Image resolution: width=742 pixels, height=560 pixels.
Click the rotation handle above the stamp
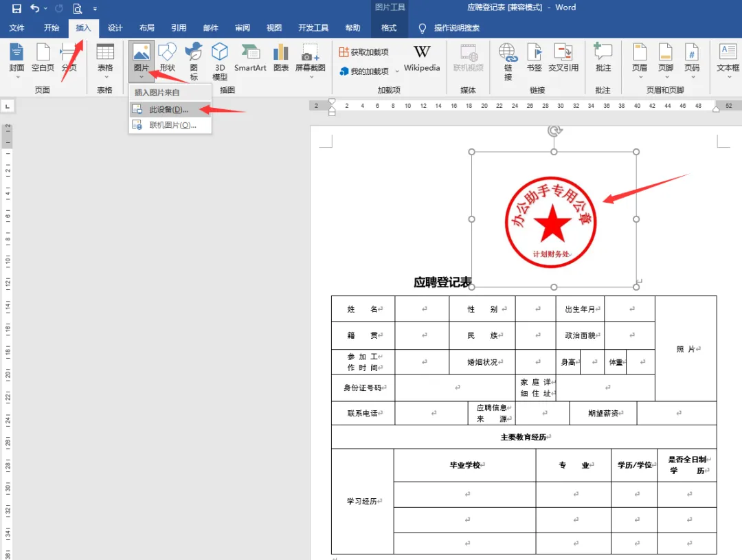[554, 131]
